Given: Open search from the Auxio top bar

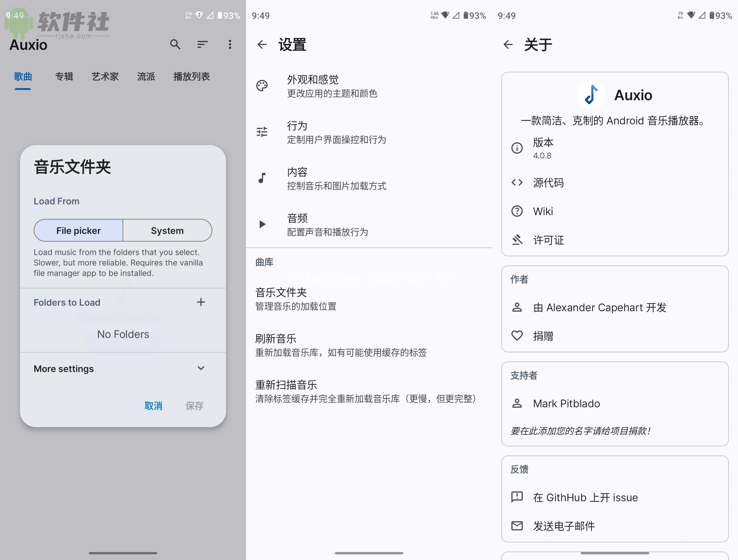Looking at the screenshot, I should (x=175, y=44).
